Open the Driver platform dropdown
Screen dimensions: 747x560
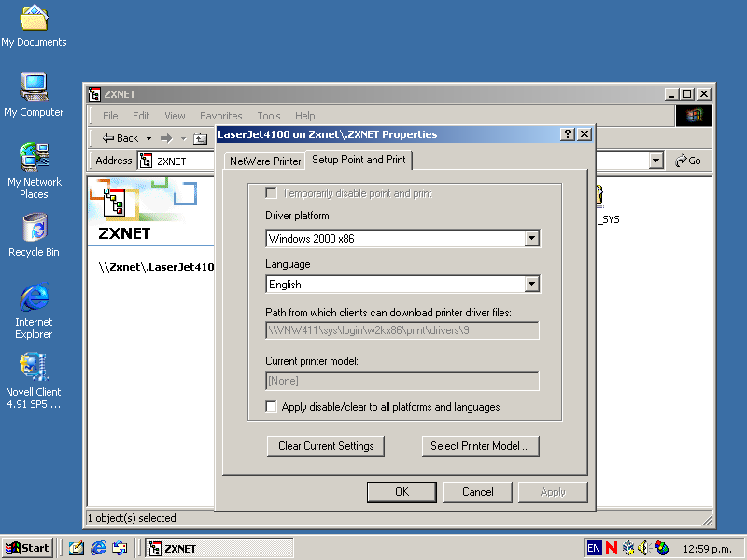point(531,238)
